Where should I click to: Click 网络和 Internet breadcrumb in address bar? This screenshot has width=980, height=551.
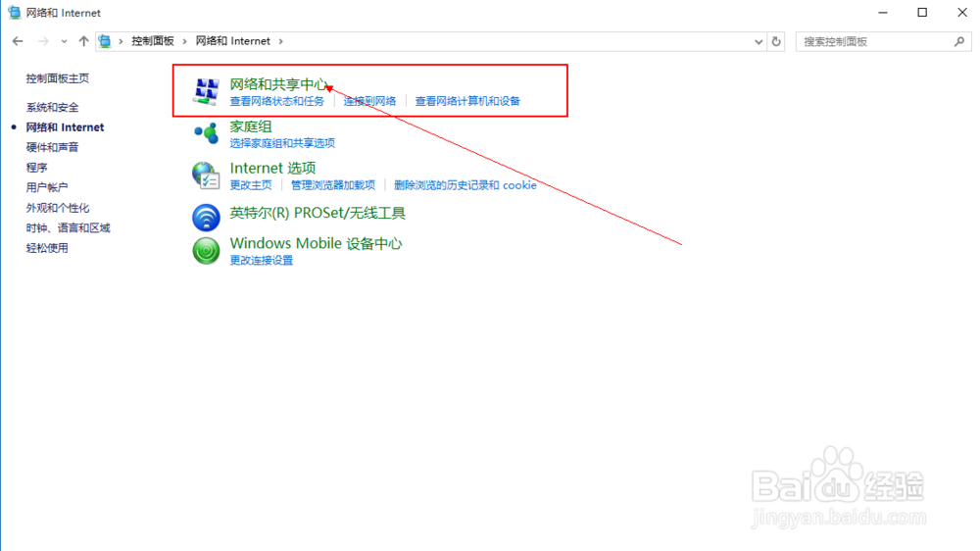coord(232,41)
